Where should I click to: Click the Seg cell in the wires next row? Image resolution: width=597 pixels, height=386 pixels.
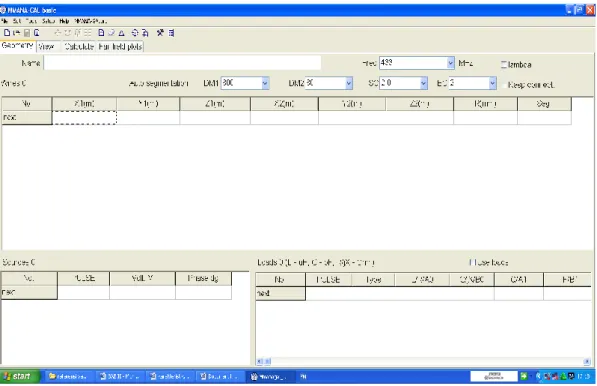coord(544,118)
